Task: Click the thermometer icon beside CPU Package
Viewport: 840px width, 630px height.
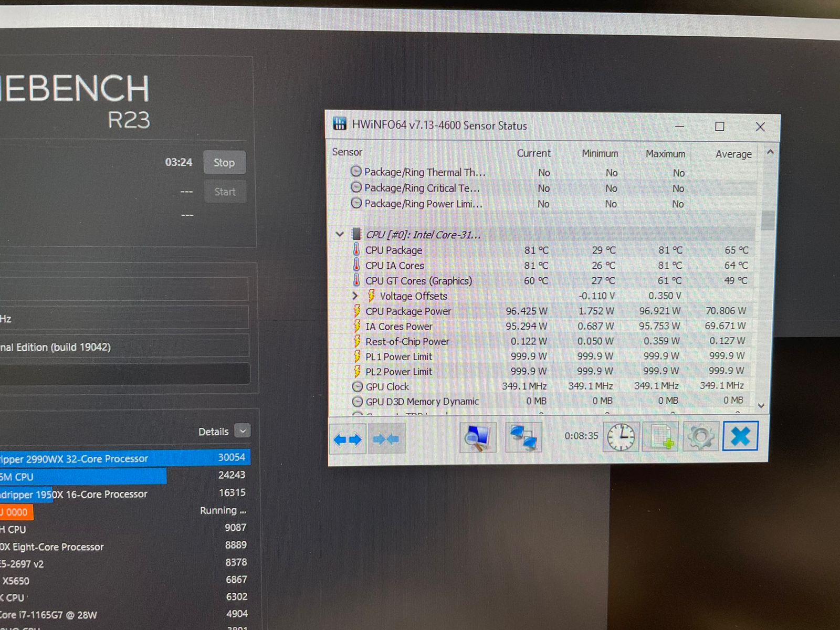Action: 356,249
